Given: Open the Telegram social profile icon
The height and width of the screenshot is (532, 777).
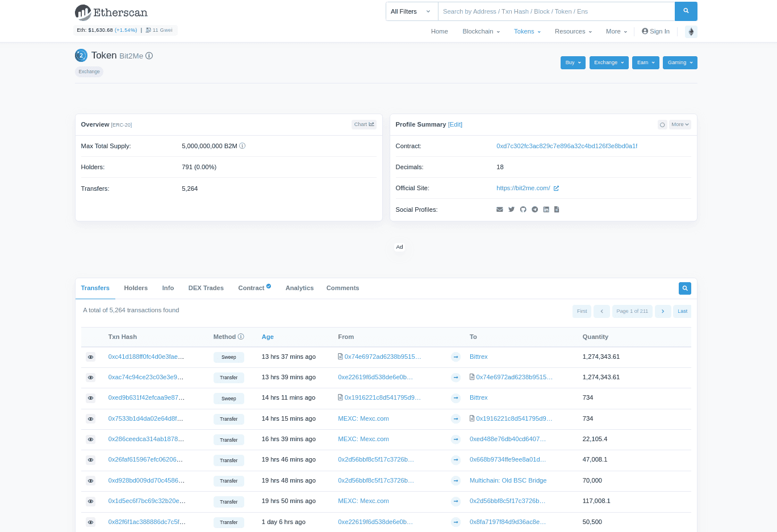Looking at the screenshot, I should point(534,210).
